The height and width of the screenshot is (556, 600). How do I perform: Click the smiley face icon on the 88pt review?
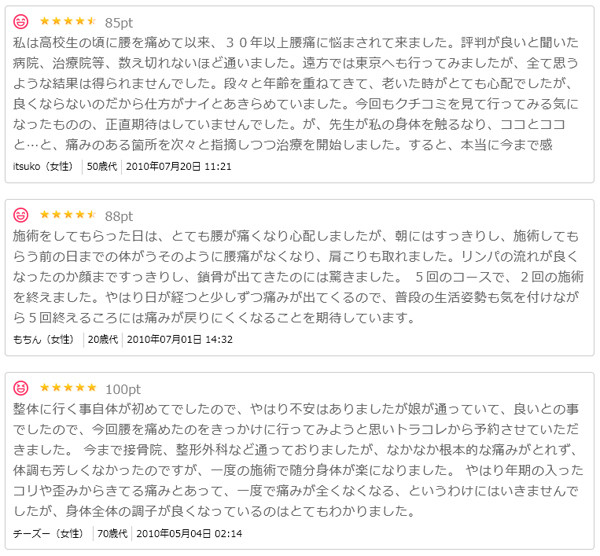click(21, 215)
